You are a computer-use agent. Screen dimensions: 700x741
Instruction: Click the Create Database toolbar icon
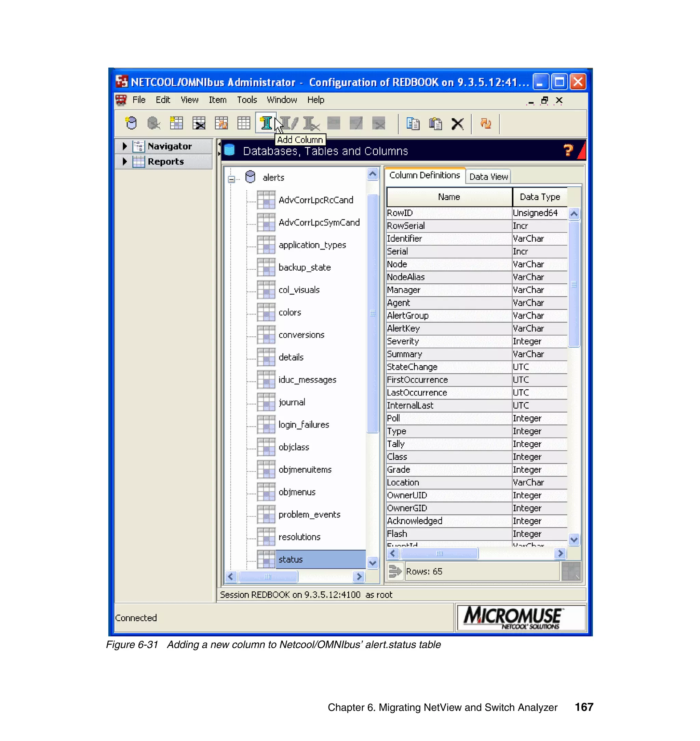coord(131,123)
